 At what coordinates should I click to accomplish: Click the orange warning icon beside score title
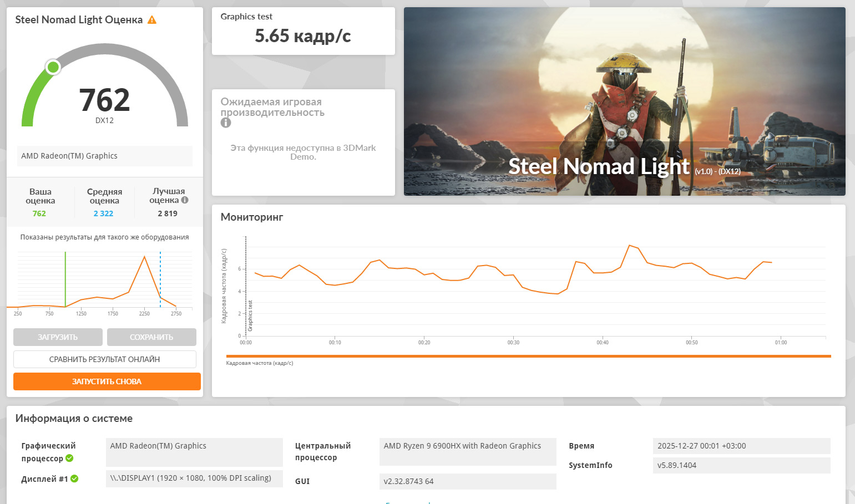tap(152, 20)
